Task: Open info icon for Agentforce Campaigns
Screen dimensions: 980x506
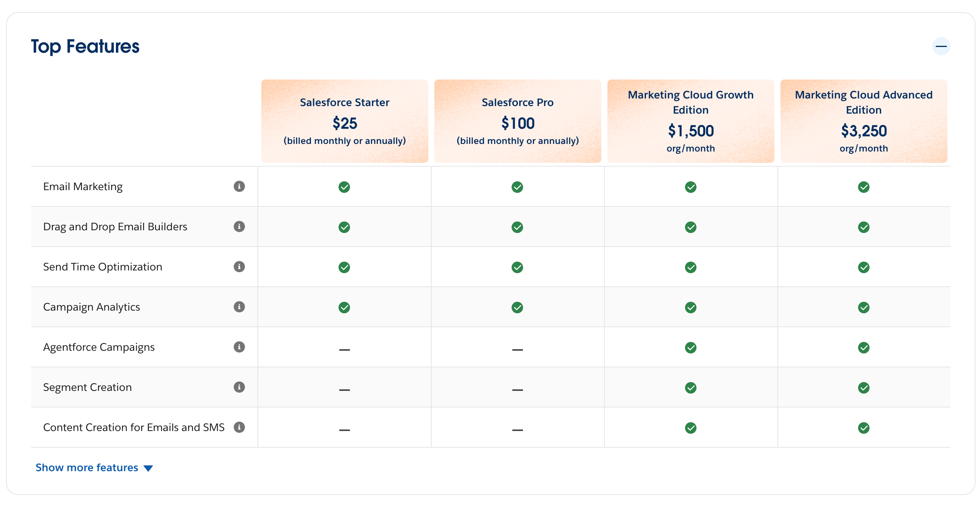Action: (x=239, y=347)
